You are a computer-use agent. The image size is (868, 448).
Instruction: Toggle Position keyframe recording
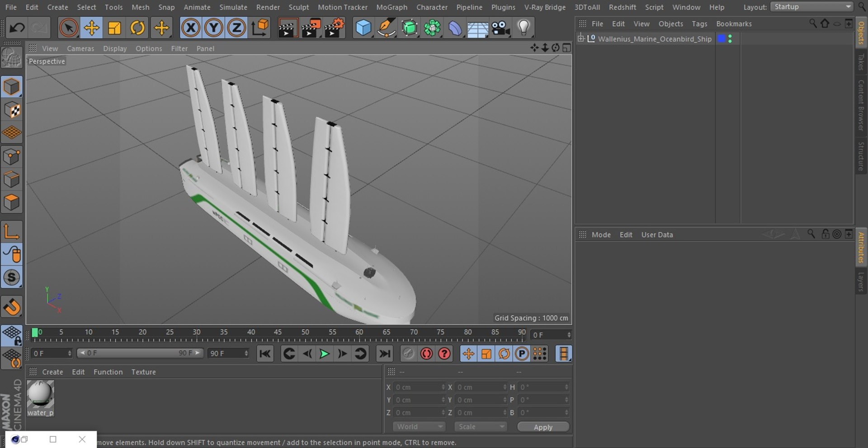tap(468, 354)
